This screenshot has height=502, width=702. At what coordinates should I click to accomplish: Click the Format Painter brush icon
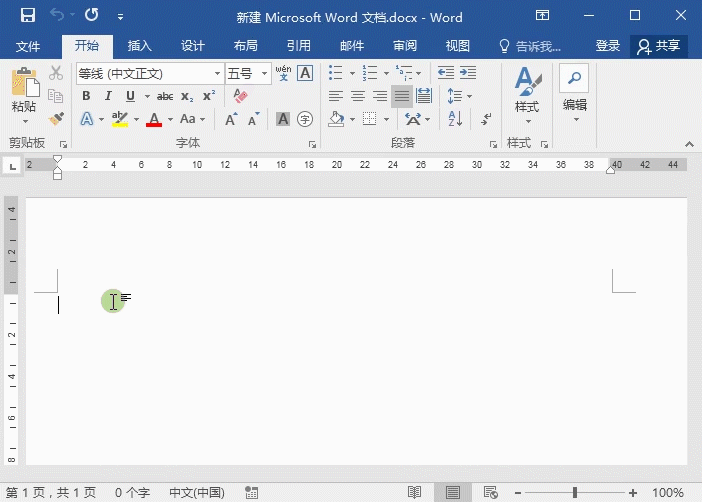(x=56, y=119)
